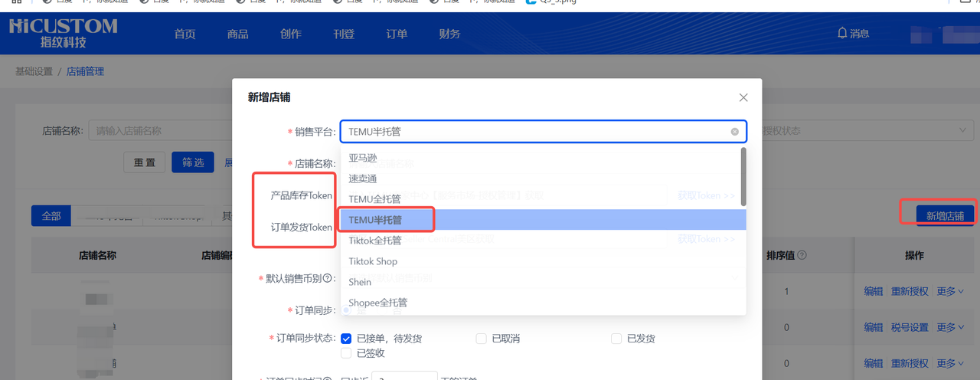
Task: Tick the 已签收 checkbox
Action: (346, 353)
